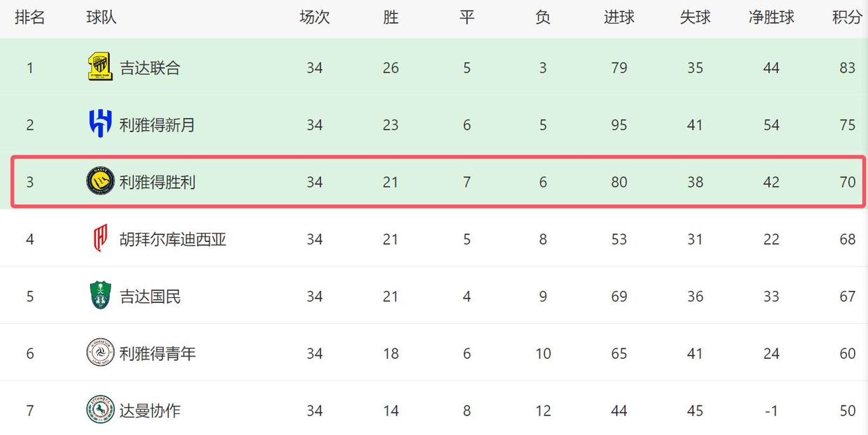This screenshot has height=435, width=868.
Task: Sort by the 积分 column header
Action: [x=847, y=18]
